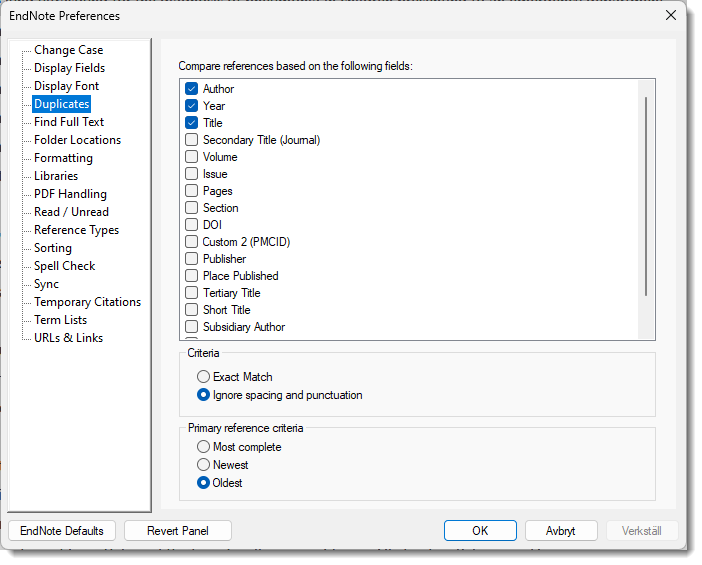
Task: Check the Issue field checkbox
Action: click(x=192, y=174)
